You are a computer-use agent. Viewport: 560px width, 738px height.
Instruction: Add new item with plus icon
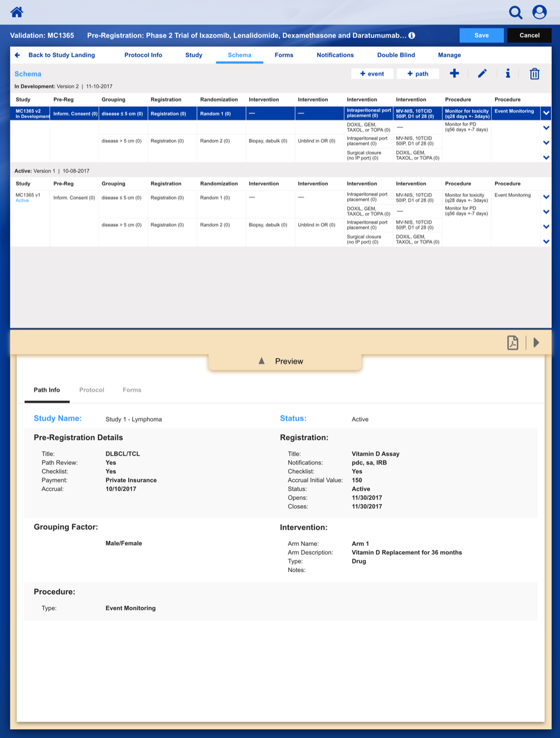454,73
